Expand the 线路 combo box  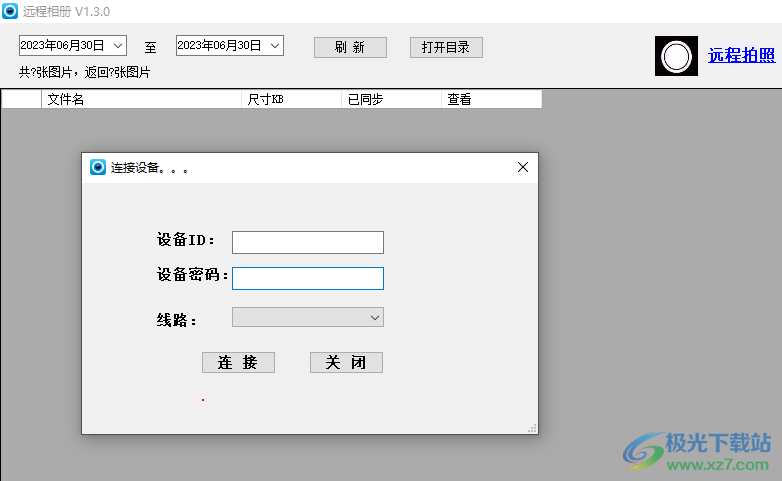click(375, 317)
